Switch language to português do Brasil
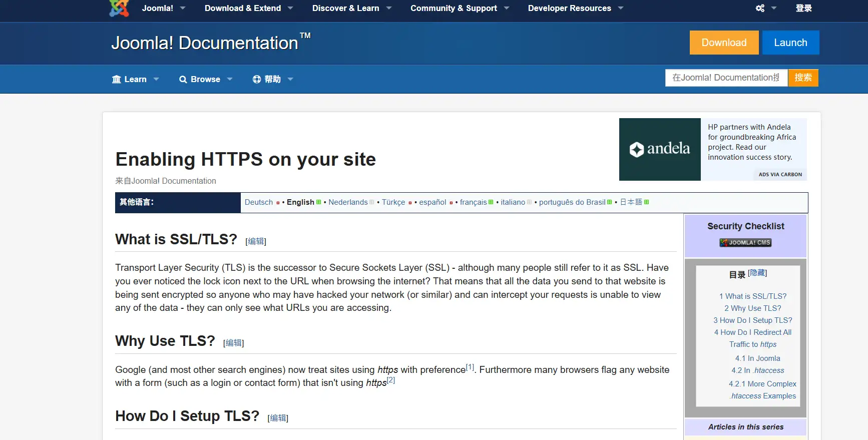 click(x=572, y=202)
